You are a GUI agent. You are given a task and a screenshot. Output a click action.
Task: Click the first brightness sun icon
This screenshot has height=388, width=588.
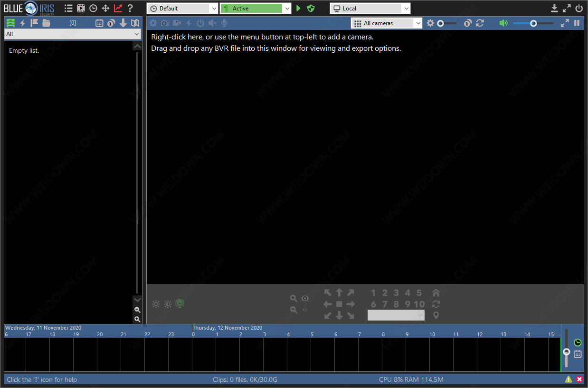[x=156, y=304]
